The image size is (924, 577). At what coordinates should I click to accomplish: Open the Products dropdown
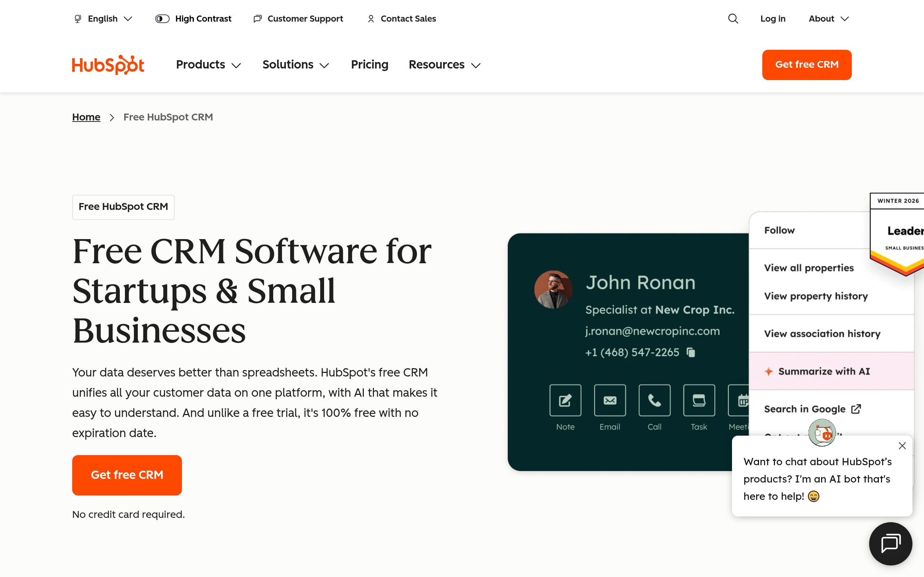point(208,65)
